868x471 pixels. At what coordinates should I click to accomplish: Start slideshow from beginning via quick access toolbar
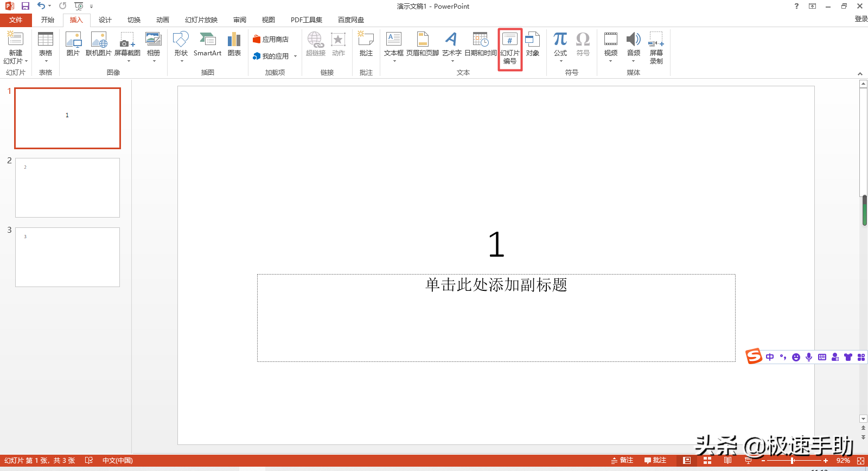(79, 6)
